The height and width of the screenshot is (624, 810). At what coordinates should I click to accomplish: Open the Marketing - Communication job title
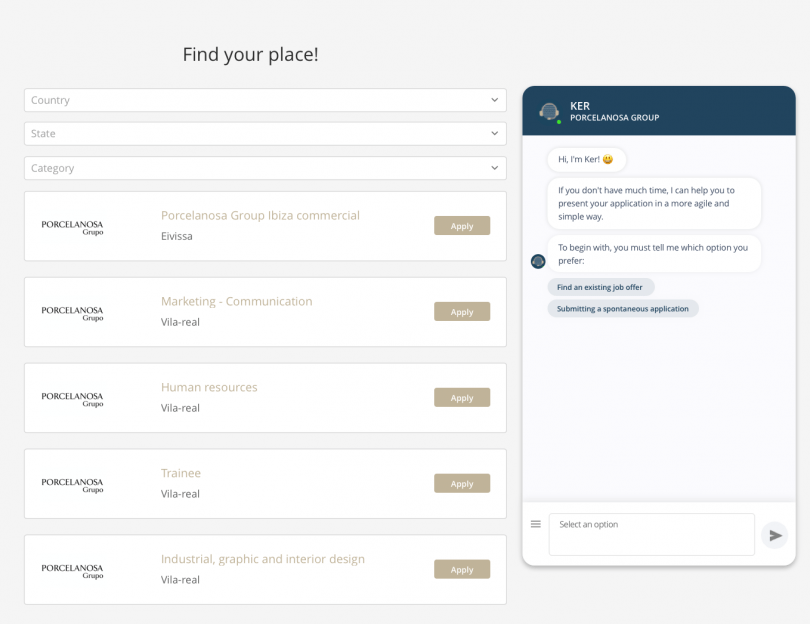pyautogui.click(x=236, y=301)
